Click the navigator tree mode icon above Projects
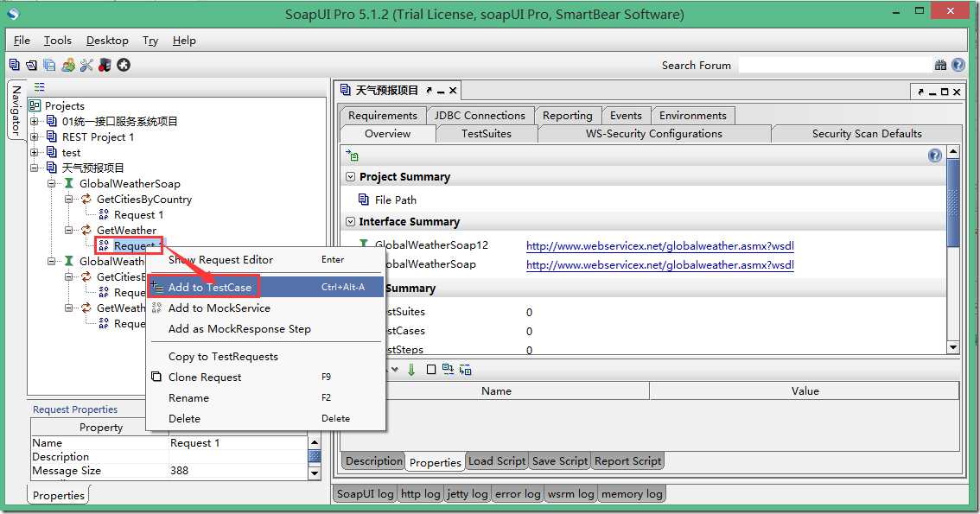Viewport: 980px width, 514px height. [x=40, y=86]
